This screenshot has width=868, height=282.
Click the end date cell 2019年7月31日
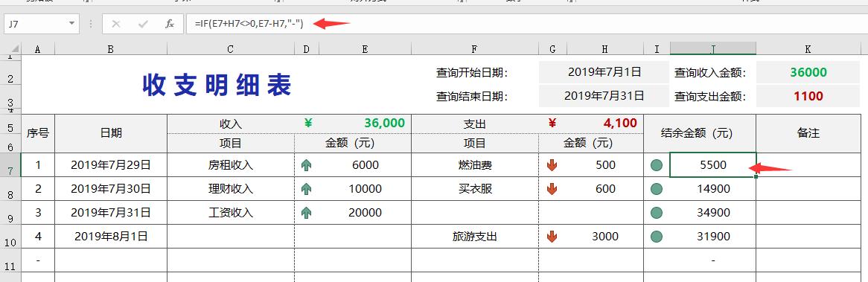pos(604,96)
